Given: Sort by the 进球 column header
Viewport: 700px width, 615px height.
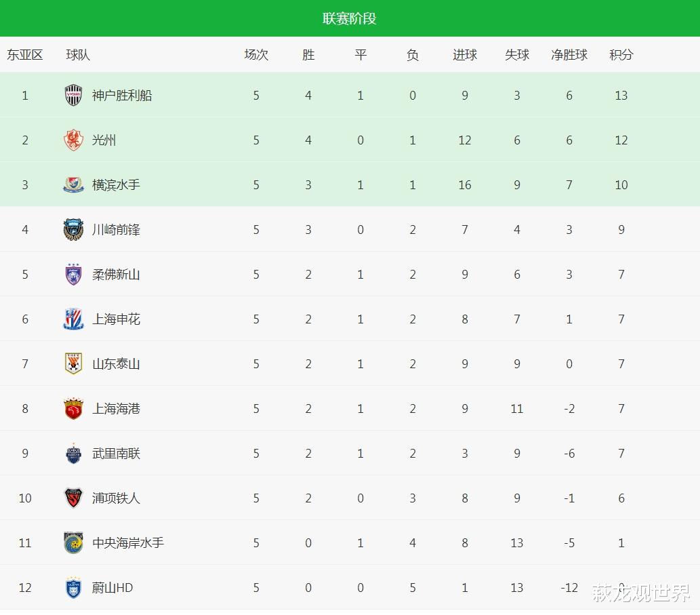Looking at the screenshot, I should (x=465, y=55).
